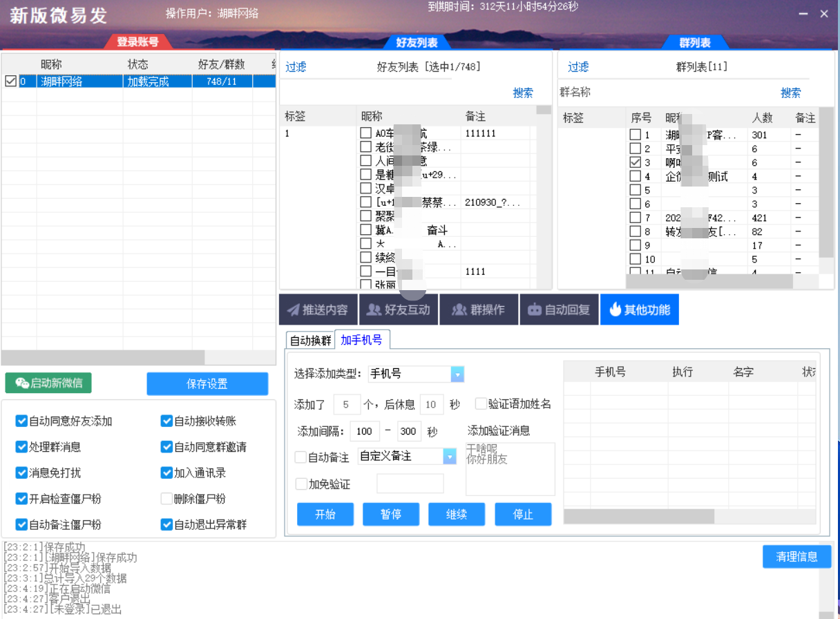Toggle 自动接收转账 checkbox
This screenshot has width=840, height=619.
pyautogui.click(x=166, y=421)
